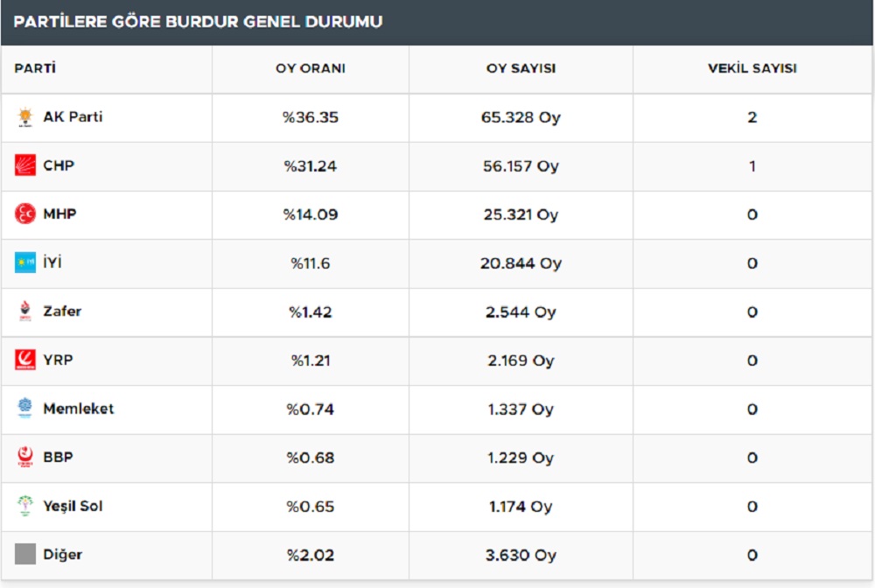
Task: Click the %1.42 vote share cell
Action: tap(311, 311)
